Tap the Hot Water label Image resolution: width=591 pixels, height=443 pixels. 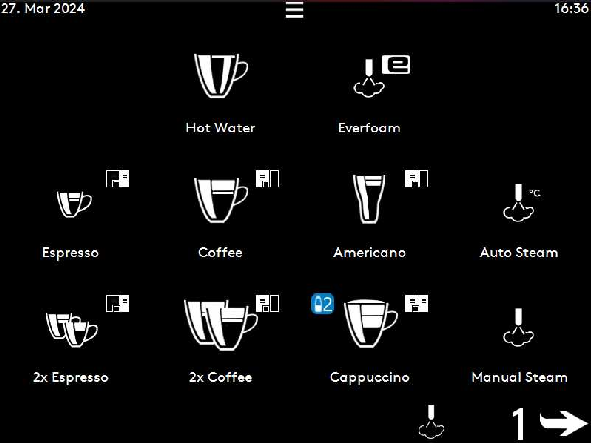220,128
